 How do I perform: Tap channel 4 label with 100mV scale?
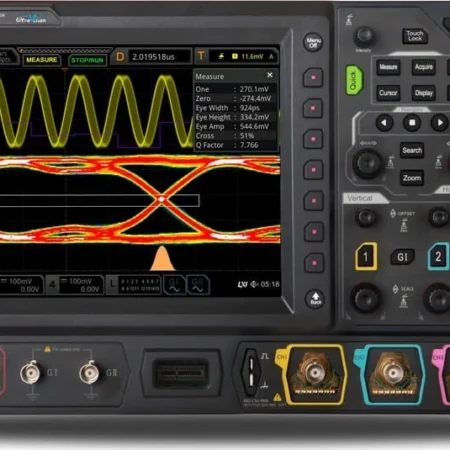pos(74,285)
